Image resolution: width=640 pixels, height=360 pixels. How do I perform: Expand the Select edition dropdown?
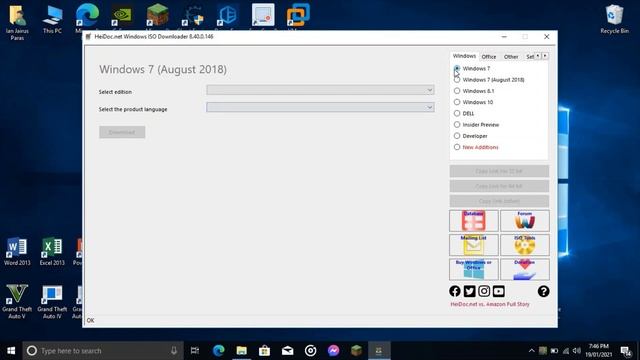(320, 90)
